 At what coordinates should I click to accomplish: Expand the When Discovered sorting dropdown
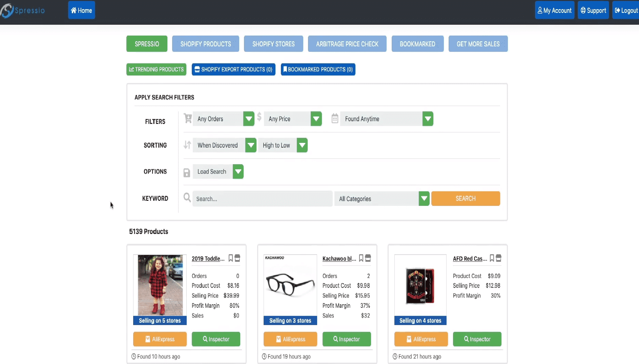tap(224, 145)
